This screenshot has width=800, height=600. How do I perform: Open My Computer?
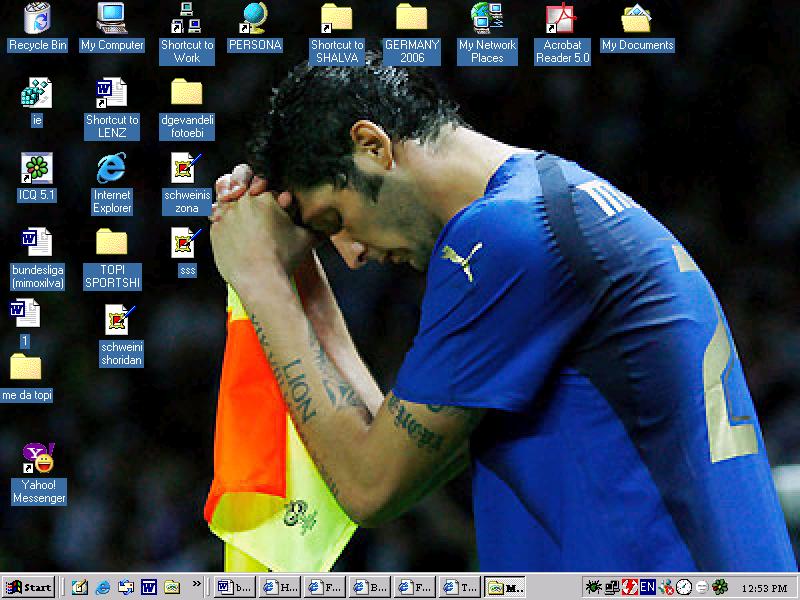(111, 18)
